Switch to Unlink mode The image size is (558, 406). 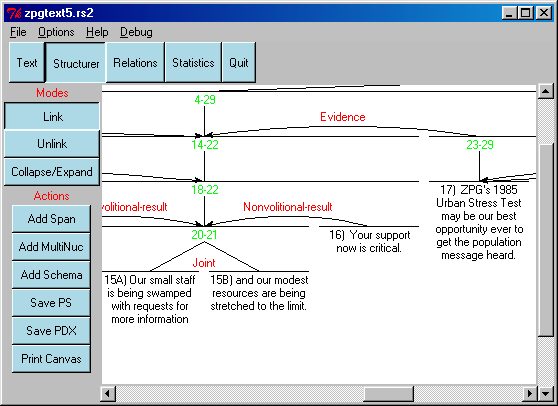coord(52,144)
